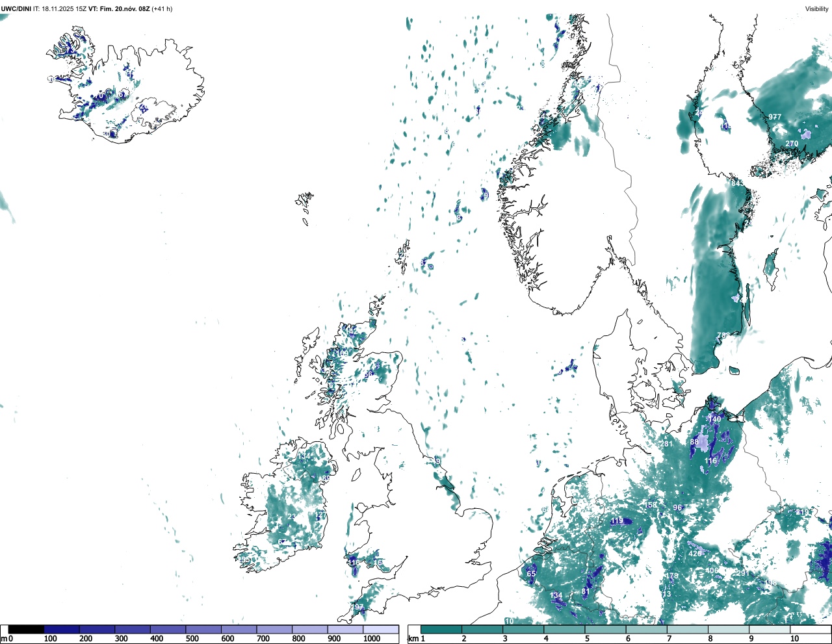Click the km unit label

[x=412, y=639]
